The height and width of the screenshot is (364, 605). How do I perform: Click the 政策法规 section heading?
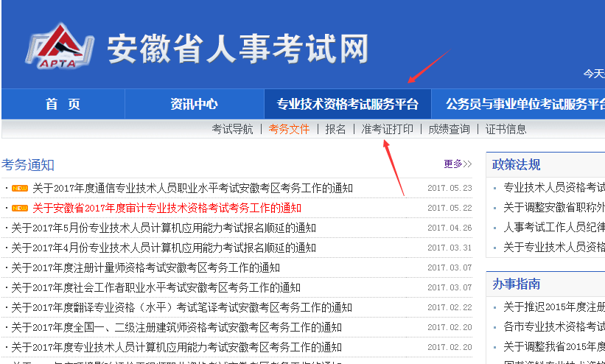point(516,164)
